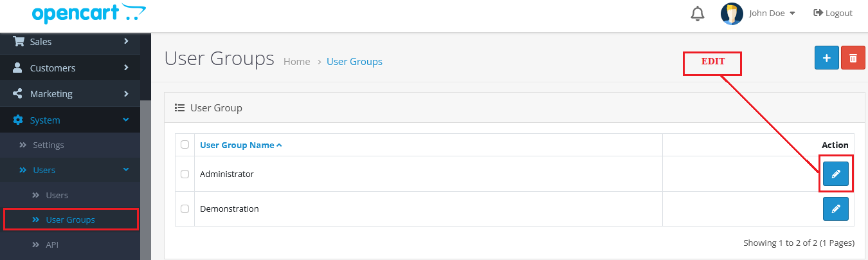868x260 pixels.
Task: Open the Customers sidebar menu
Action: [69, 68]
